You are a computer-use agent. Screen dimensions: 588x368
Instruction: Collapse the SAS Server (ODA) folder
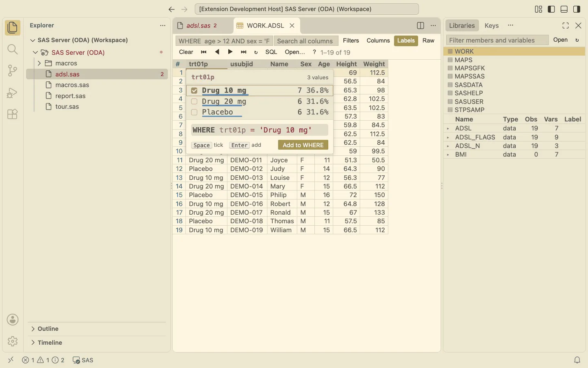click(36, 52)
